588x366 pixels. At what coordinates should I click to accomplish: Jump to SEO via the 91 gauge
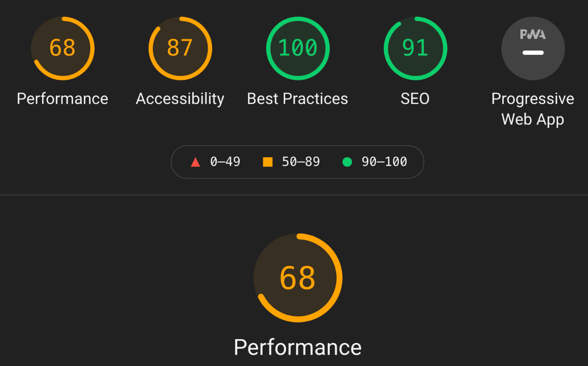tap(416, 48)
